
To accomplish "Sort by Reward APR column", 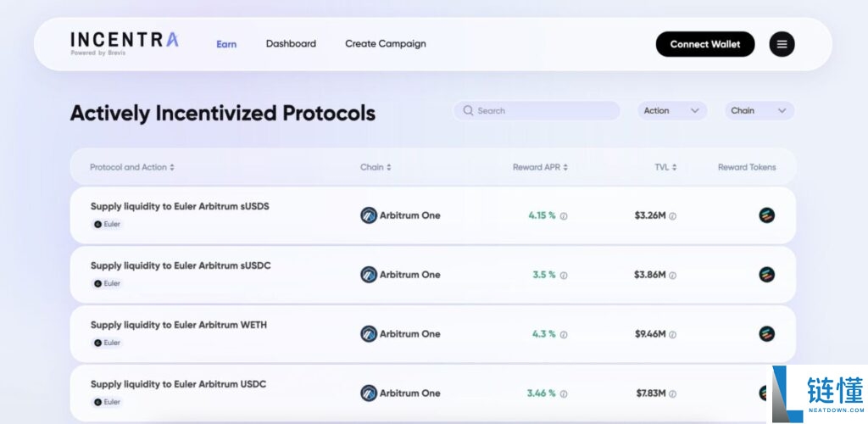I will click(540, 167).
